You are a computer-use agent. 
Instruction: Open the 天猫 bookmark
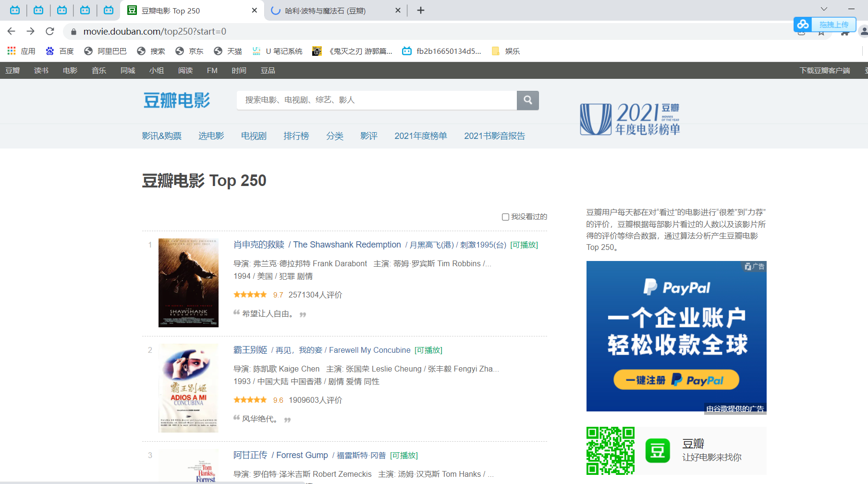click(x=228, y=51)
